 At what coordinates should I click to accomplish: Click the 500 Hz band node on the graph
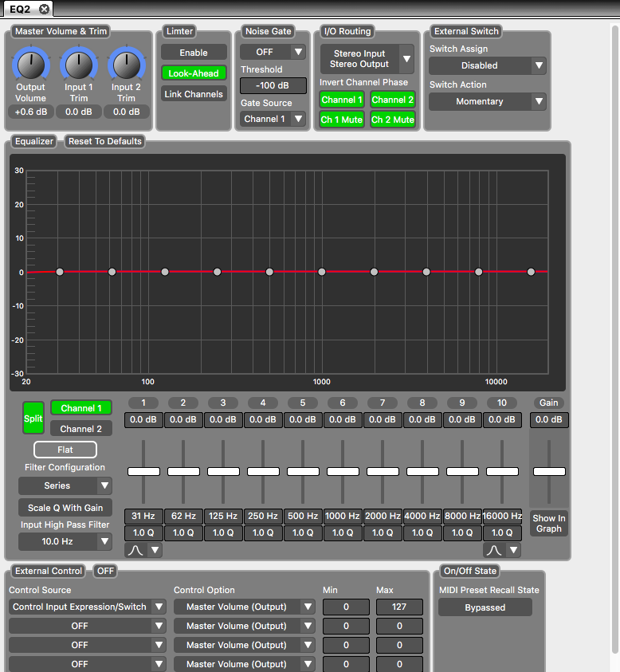coord(269,272)
